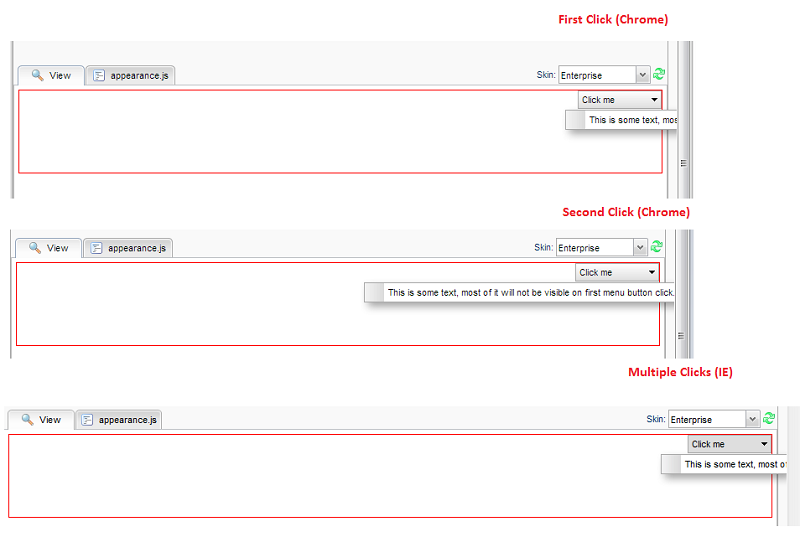This screenshot has height=537, width=800.
Task: Click the green refresh icon in First Click screenshot
Action: click(659, 75)
